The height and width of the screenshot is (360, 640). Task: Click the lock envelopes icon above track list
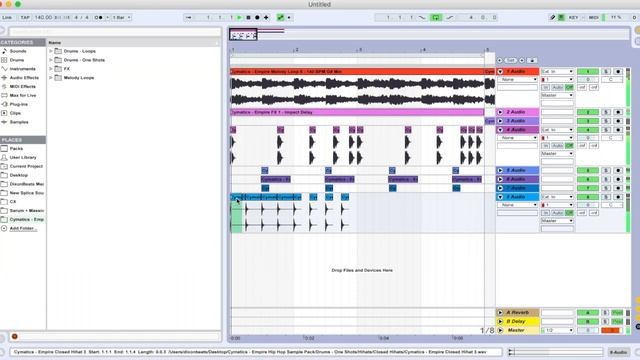532,60
